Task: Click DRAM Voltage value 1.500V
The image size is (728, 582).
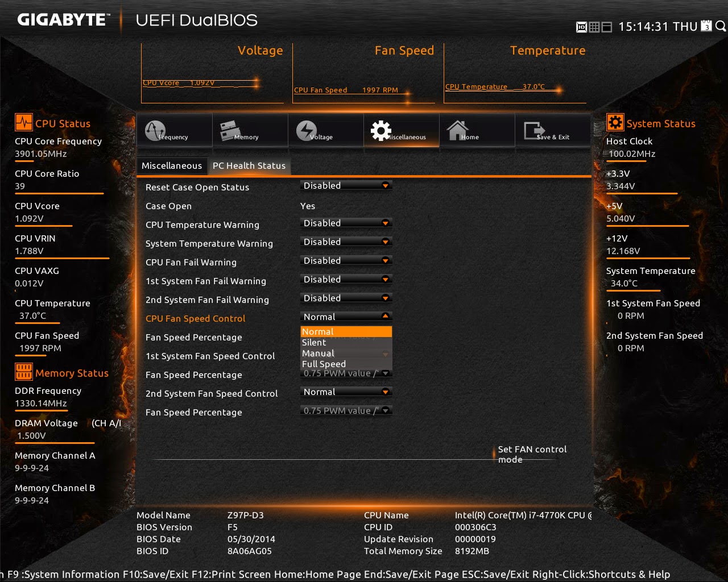Action: (31, 436)
